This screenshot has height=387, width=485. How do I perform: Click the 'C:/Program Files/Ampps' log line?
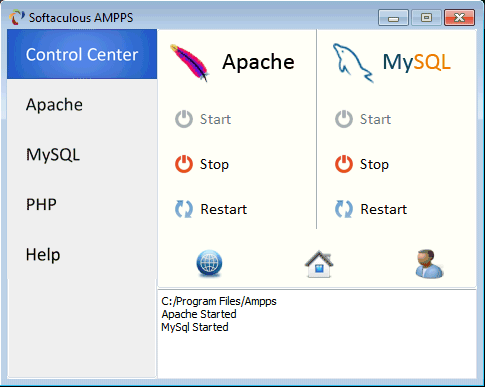tap(219, 301)
